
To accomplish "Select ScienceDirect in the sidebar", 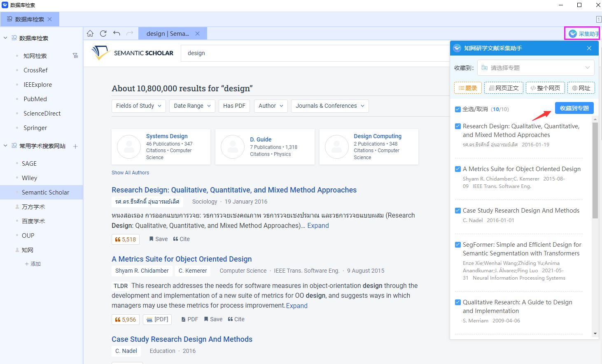I will coord(42,114).
